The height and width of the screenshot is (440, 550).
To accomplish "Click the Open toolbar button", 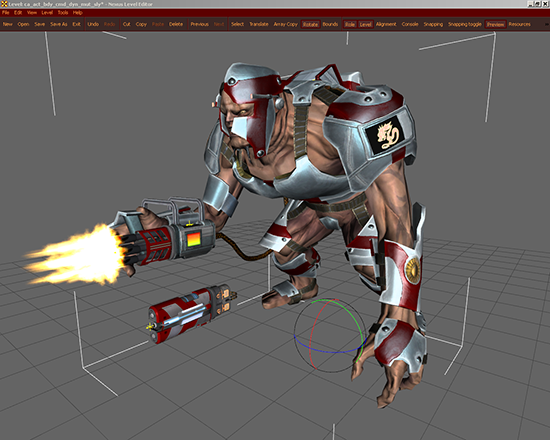I will point(23,24).
